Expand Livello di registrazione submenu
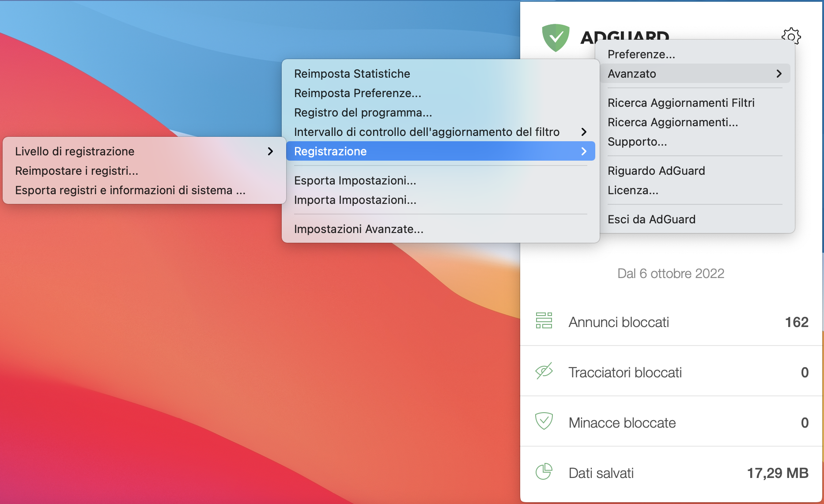 [x=144, y=151]
